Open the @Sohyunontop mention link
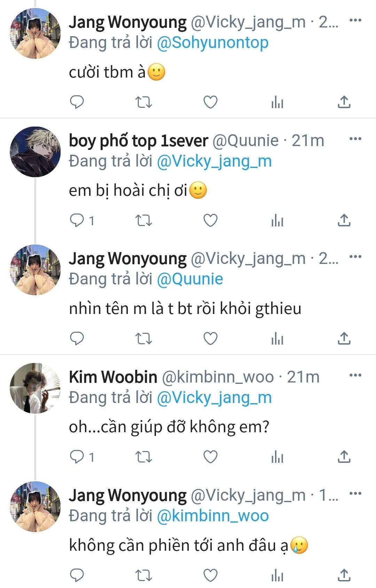The height and width of the screenshot is (588, 376). click(x=212, y=43)
